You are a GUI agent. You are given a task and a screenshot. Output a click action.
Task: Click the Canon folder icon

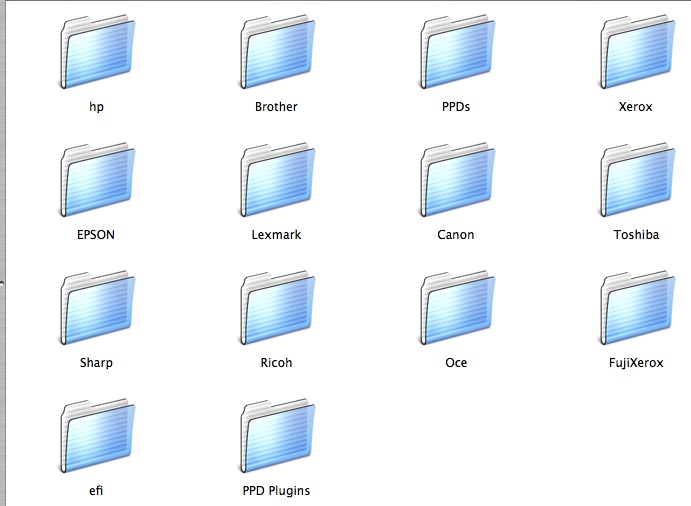pos(457,180)
